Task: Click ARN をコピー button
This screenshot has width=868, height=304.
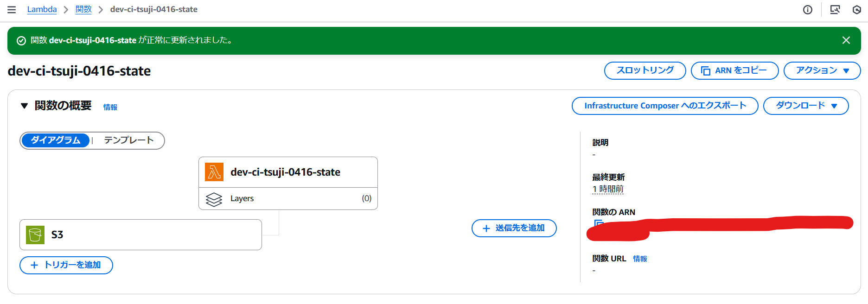Action: pyautogui.click(x=734, y=71)
